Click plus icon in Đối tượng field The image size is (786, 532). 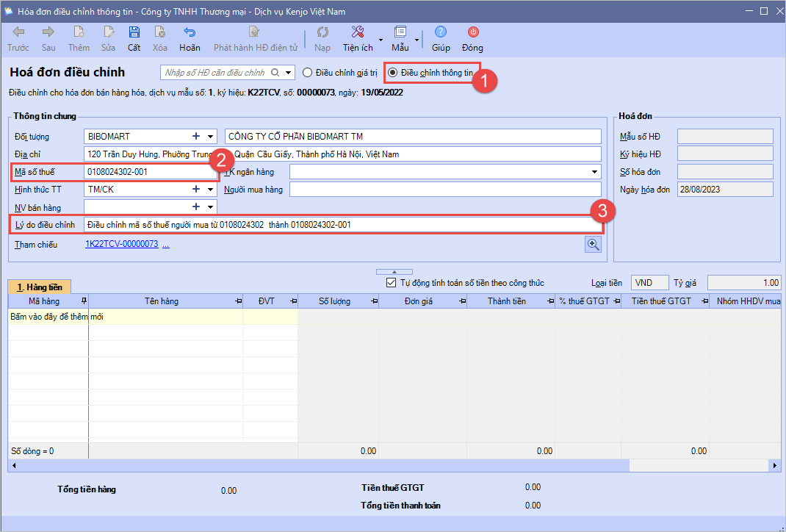[x=196, y=137]
